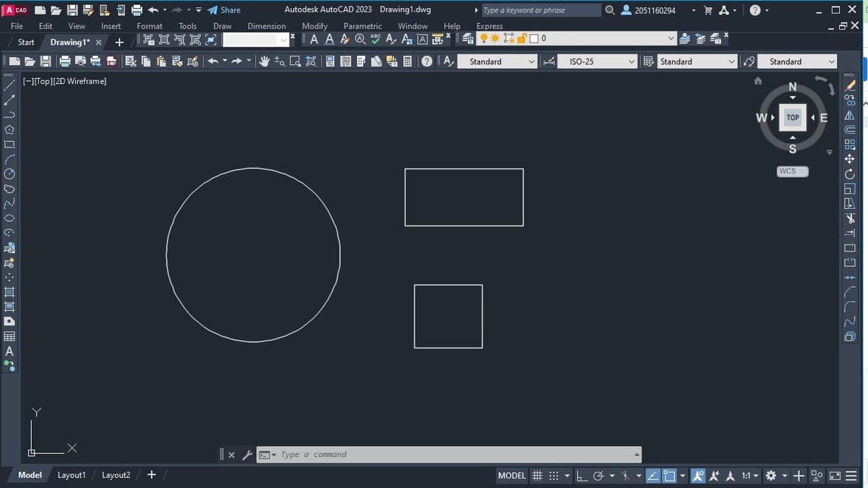Image resolution: width=868 pixels, height=488 pixels.
Task: Click the Layer Properties Manager icon
Action: tap(469, 38)
